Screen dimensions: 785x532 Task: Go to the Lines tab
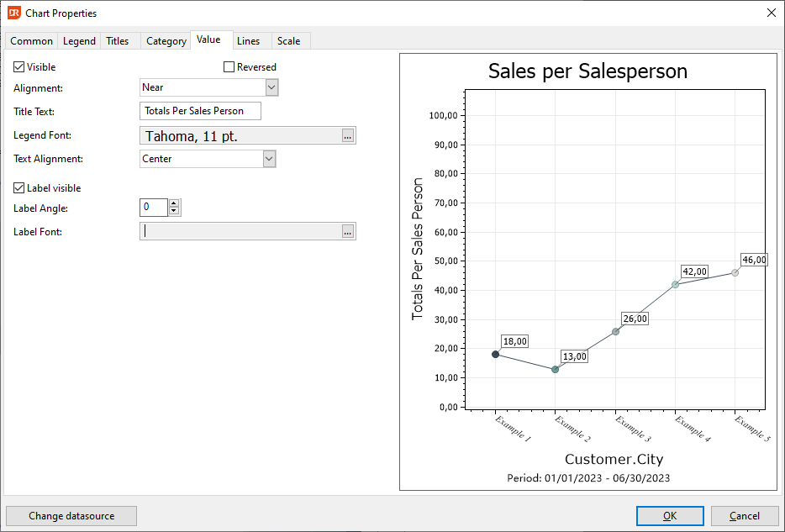click(x=248, y=41)
